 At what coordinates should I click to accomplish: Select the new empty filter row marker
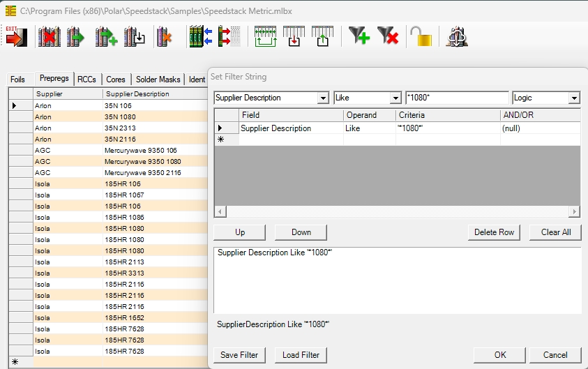(x=227, y=140)
